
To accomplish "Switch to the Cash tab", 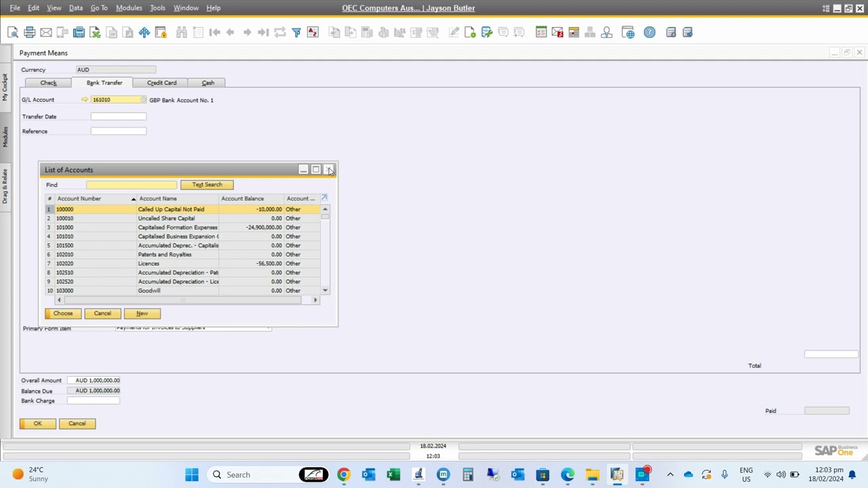I will coord(208,83).
